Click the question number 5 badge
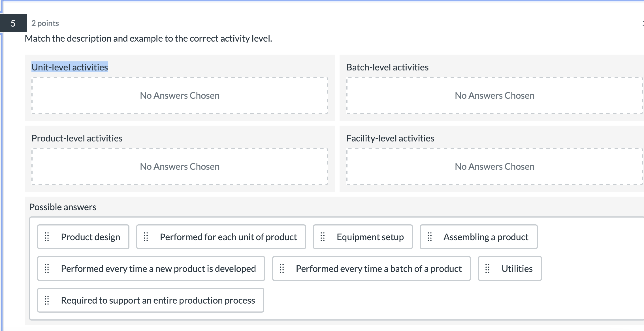The image size is (644, 331). (x=13, y=23)
